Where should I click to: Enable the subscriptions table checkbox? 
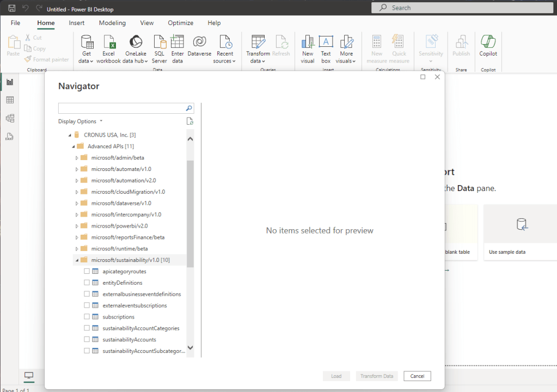pyautogui.click(x=87, y=317)
